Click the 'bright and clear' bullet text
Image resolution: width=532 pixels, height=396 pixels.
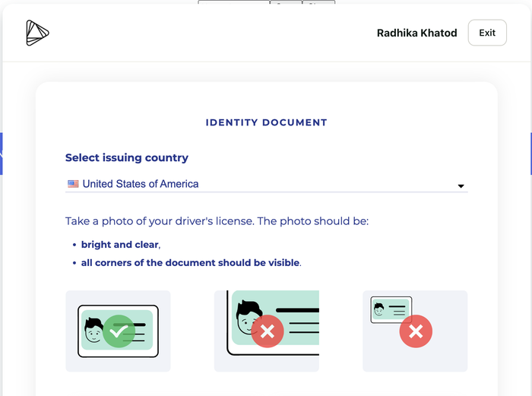120,245
